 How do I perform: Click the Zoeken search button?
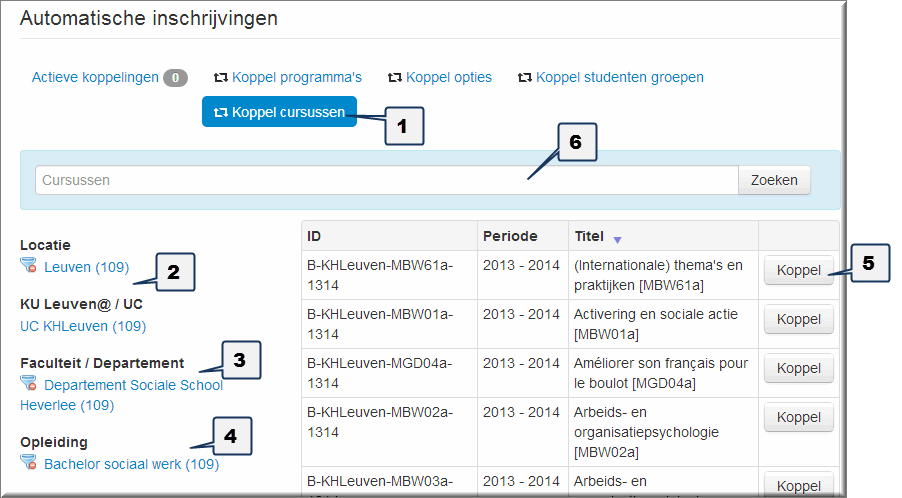point(774,180)
